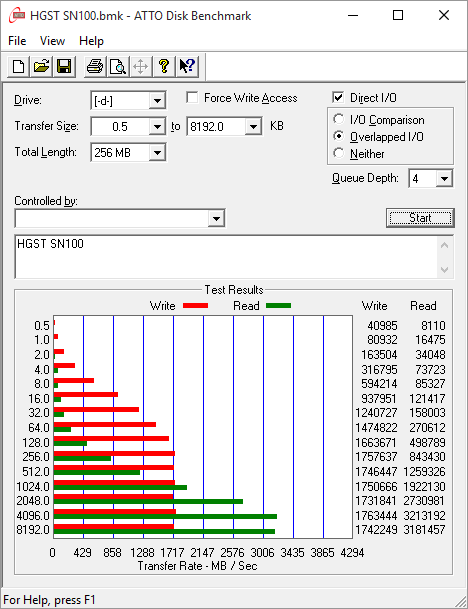Open Print Preview toolbar icon
The width and height of the screenshot is (468, 609).
117,66
